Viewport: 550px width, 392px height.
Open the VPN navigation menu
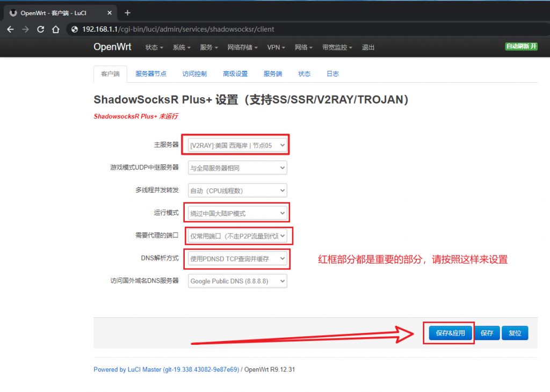[x=276, y=47]
